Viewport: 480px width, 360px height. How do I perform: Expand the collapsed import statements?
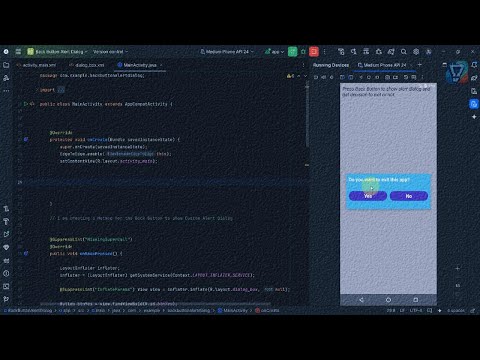tap(61, 90)
